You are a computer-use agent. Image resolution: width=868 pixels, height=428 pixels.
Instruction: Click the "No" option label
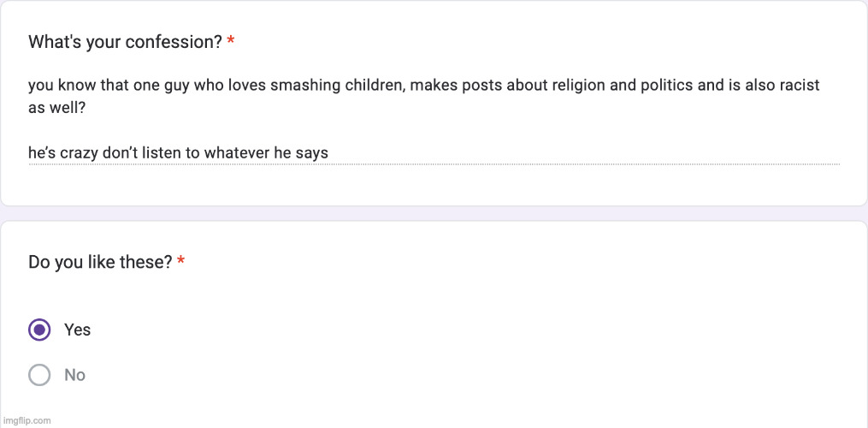click(x=75, y=375)
